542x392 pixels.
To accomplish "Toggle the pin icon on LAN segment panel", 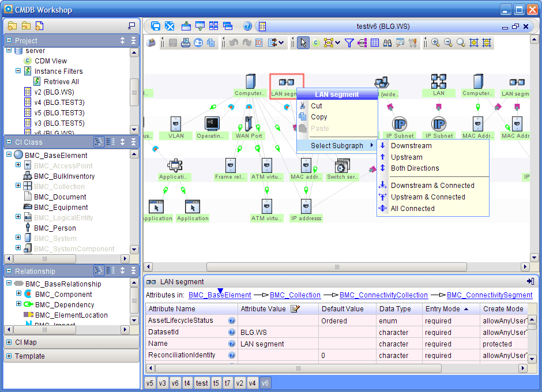I will pyautogui.click(x=530, y=281).
